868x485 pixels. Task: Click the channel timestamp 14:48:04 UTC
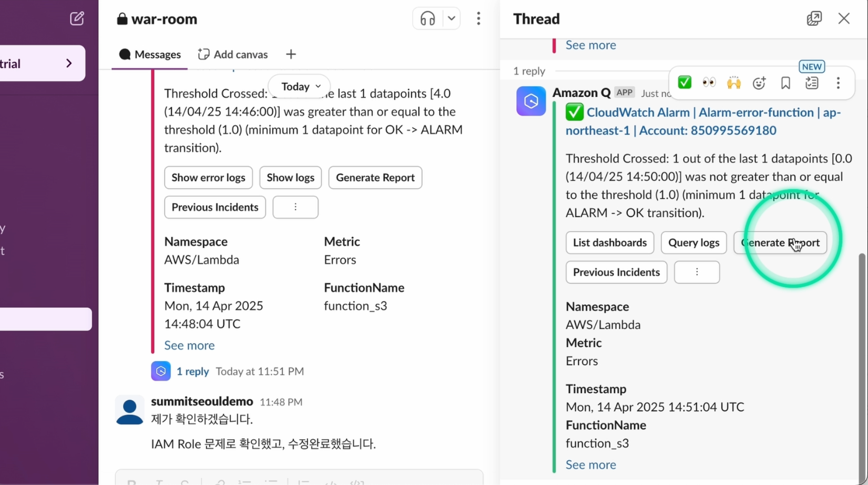click(202, 324)
